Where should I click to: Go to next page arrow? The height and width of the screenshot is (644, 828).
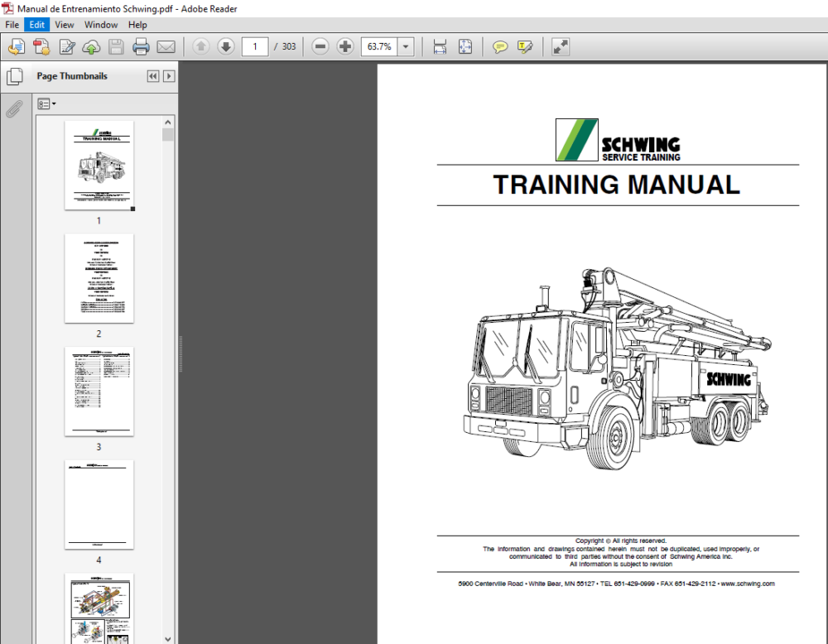tap(226, 46)
